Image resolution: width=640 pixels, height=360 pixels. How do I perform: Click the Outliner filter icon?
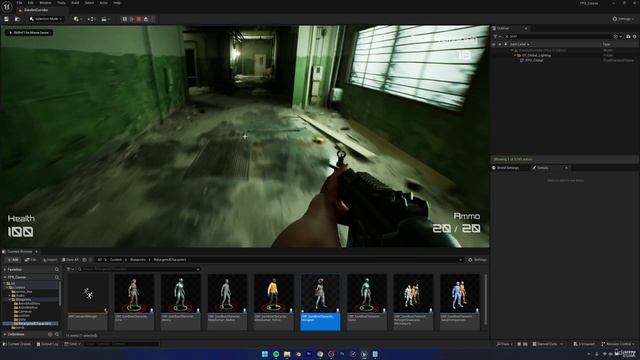tap(496, 36)
